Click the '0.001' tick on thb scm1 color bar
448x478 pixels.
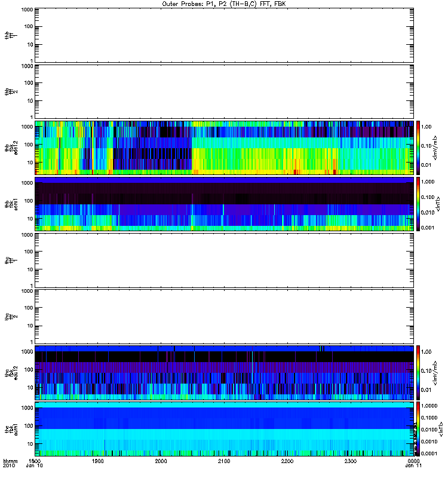[428, 228]
